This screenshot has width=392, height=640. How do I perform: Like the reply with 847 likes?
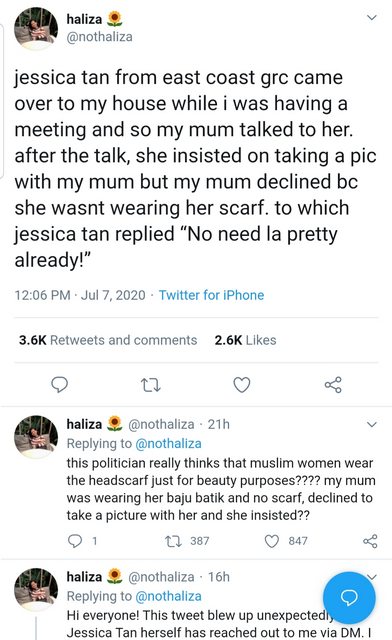point(272,541)
